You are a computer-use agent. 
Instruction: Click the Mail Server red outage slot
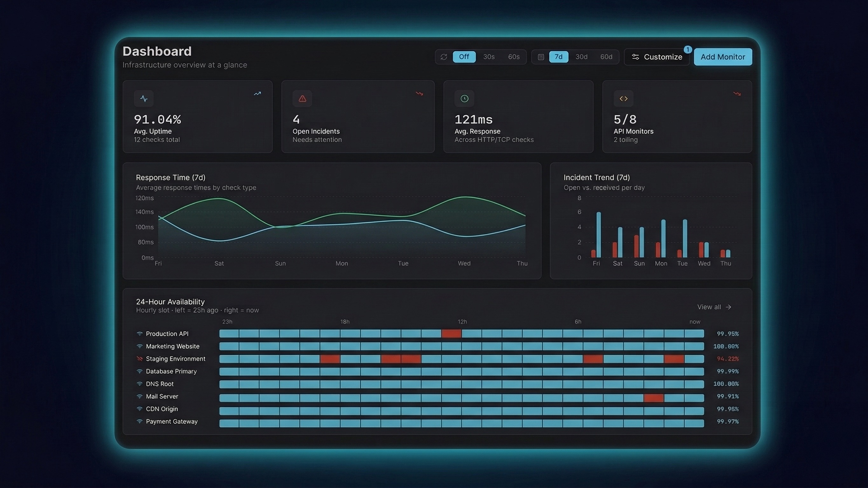(653, 398)
